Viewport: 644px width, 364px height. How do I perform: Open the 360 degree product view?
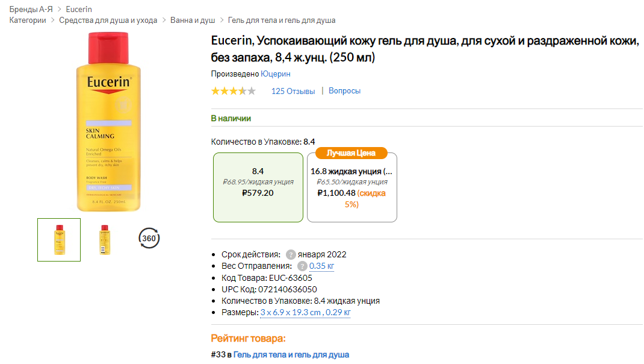[x=149, y=239]
